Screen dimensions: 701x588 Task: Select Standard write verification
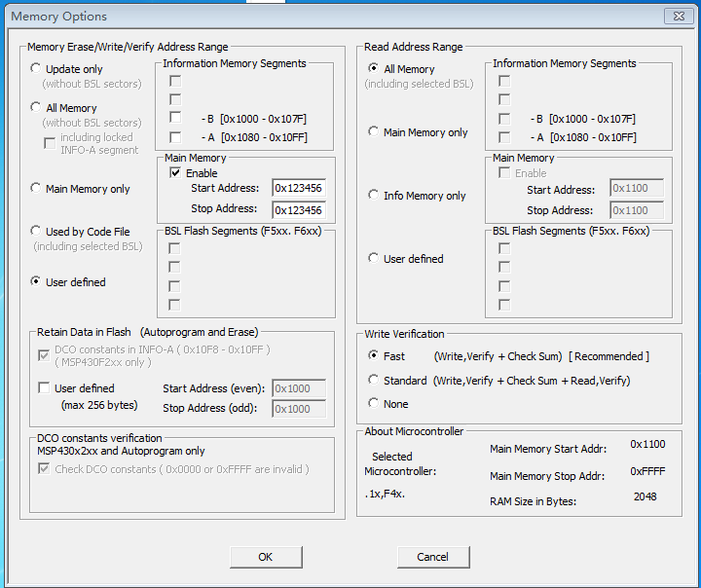373,380
